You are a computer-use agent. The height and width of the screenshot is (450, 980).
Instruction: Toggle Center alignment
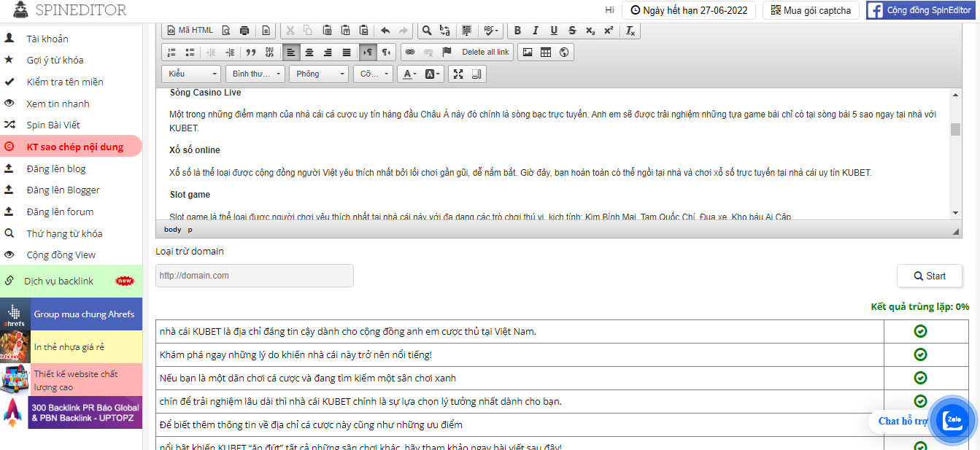coord(309,53)
